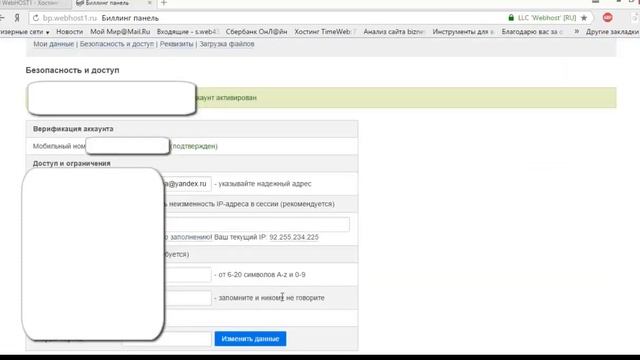Screen dimensions: 640x360
Task: Show hidden bookmarks with » chevron
Action: pos(576,31)
